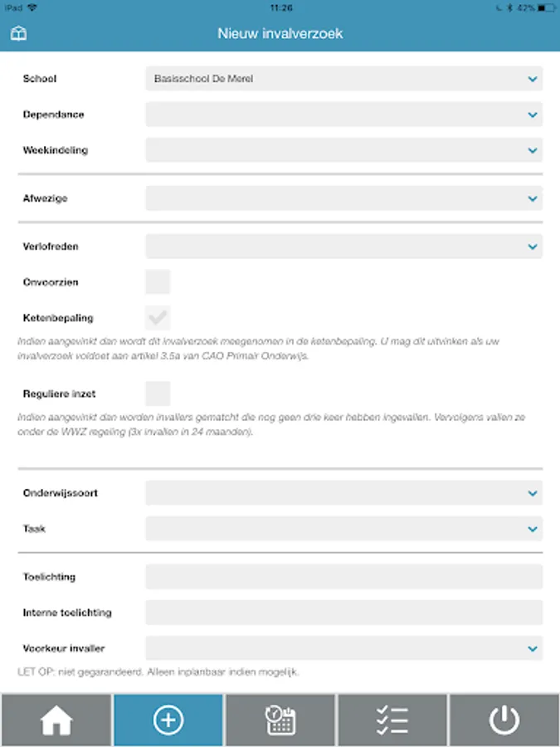Expand the Afwezige dropdown
560x747 pixels.
point(343,198)
